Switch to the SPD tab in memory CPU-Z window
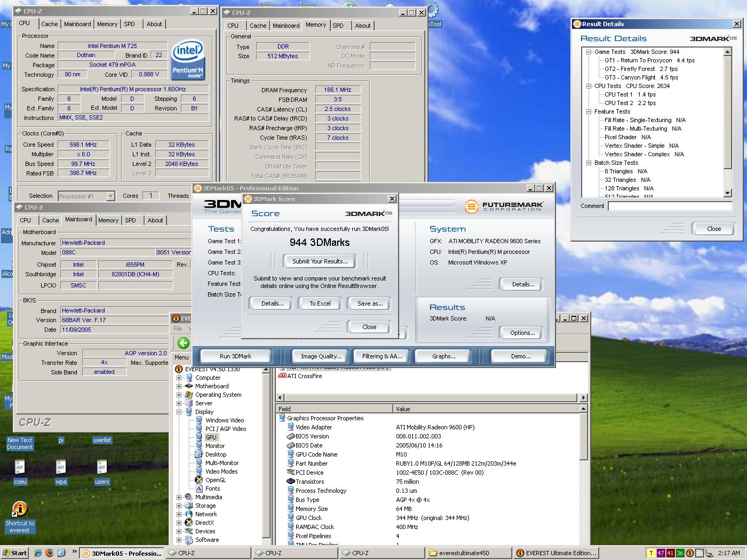Viewport: 747px width, 560px height. (338, 26)
